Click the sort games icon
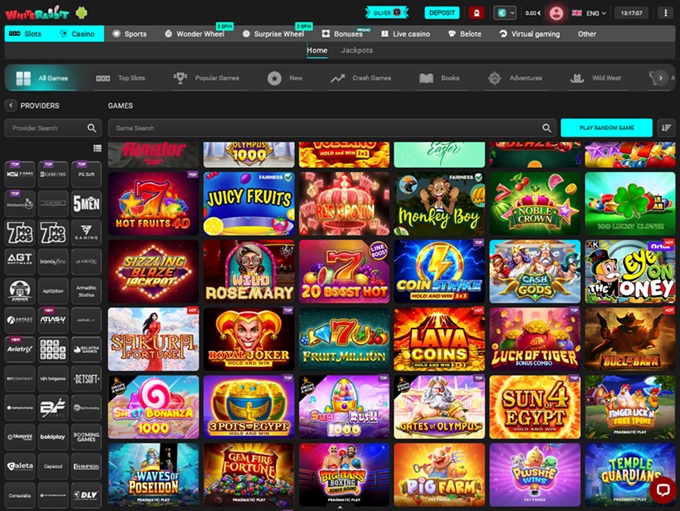The image size is (680, 511). point(667,128)
